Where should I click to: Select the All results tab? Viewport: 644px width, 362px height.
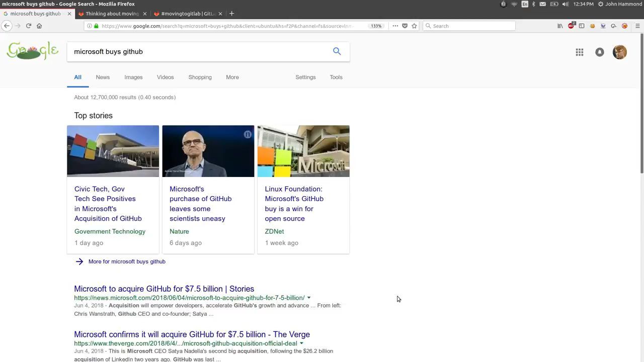point(77,77)
